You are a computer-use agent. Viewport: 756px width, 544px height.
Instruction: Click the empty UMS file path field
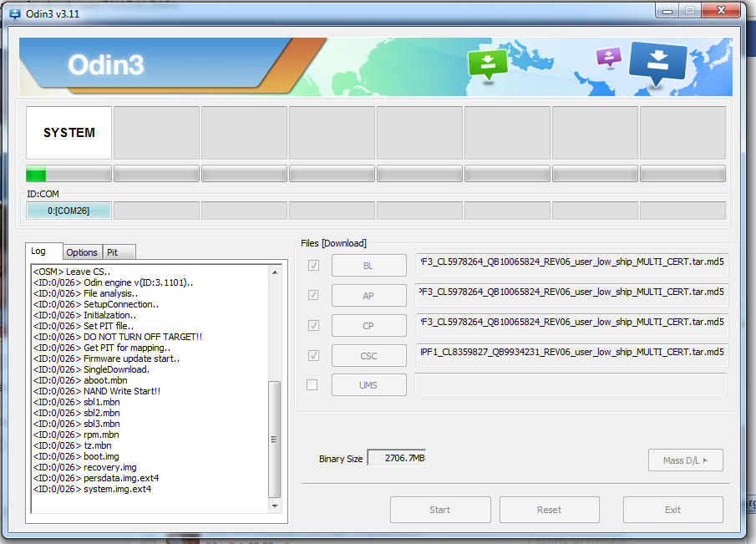tap(571, 384)
